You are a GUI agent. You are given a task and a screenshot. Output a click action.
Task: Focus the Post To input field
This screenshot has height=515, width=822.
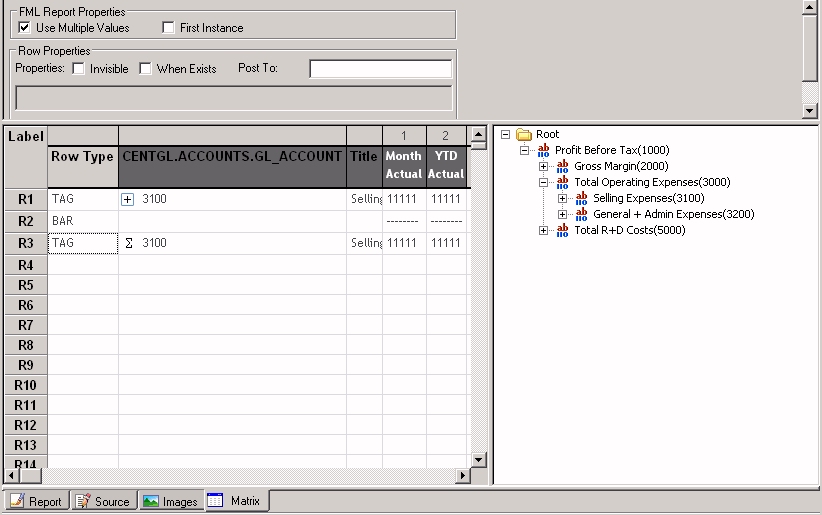381,69
